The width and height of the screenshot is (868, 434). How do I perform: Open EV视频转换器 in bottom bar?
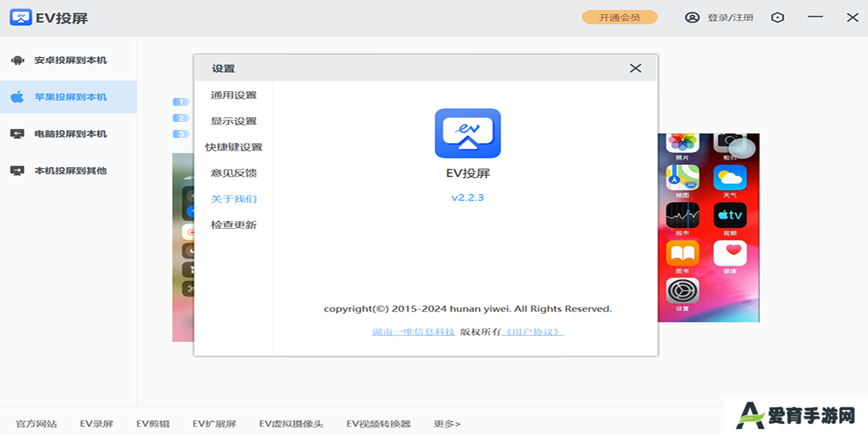pyautogui.click(x=378, y=424)
